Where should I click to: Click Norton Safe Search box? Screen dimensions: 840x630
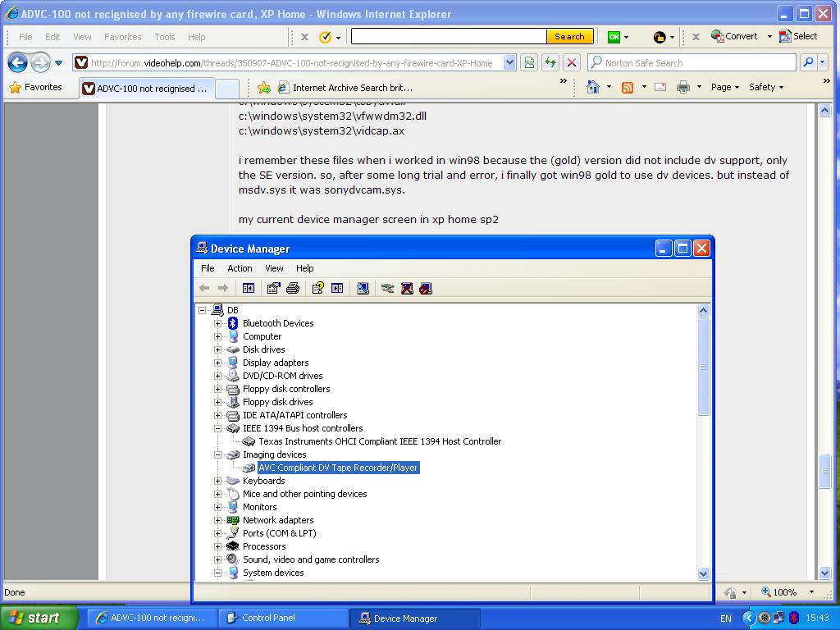coord(692,62)
